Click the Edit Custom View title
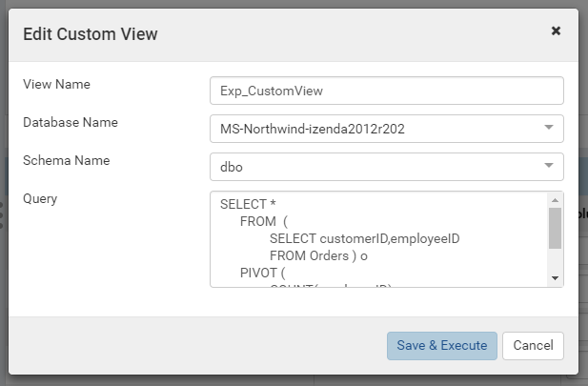The width and height of the screenshot is (588, 386). coord(91,34)
